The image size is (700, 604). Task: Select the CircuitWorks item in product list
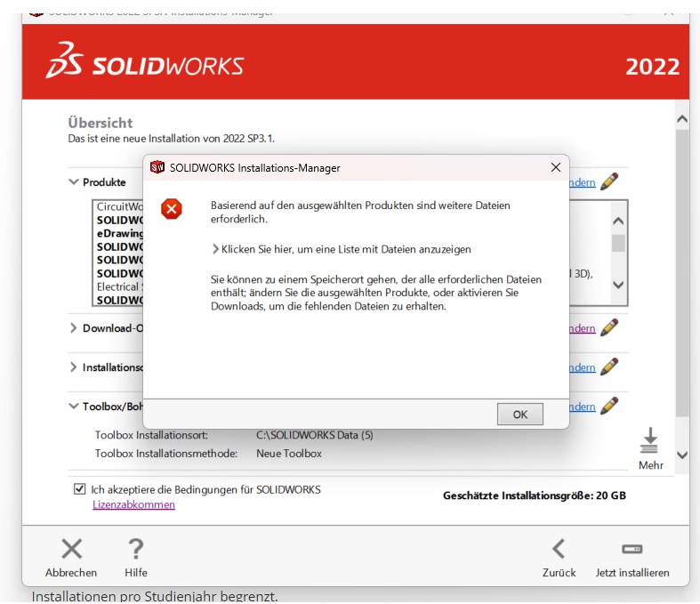coord(120,206)
